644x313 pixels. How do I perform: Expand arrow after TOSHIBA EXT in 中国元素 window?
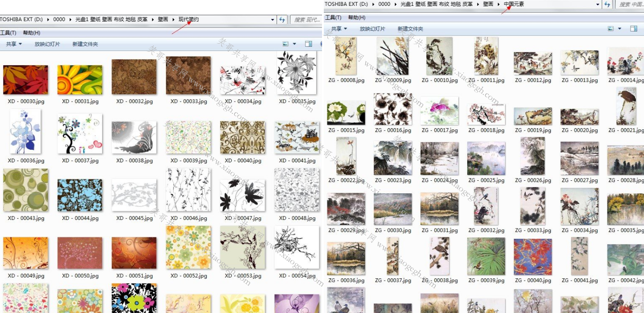click(373, 4)
